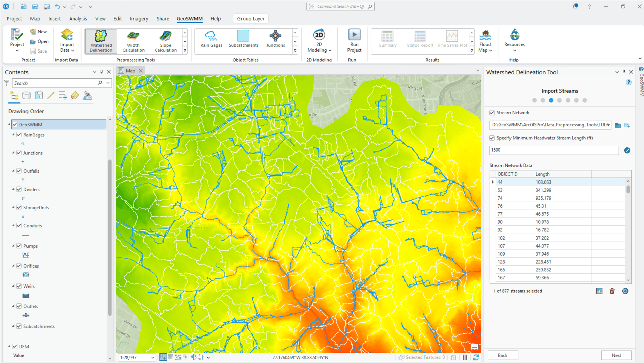Disable Specify Minimum Headwater Stream Length
Screen dimensions: 644x363
point(492,138)
